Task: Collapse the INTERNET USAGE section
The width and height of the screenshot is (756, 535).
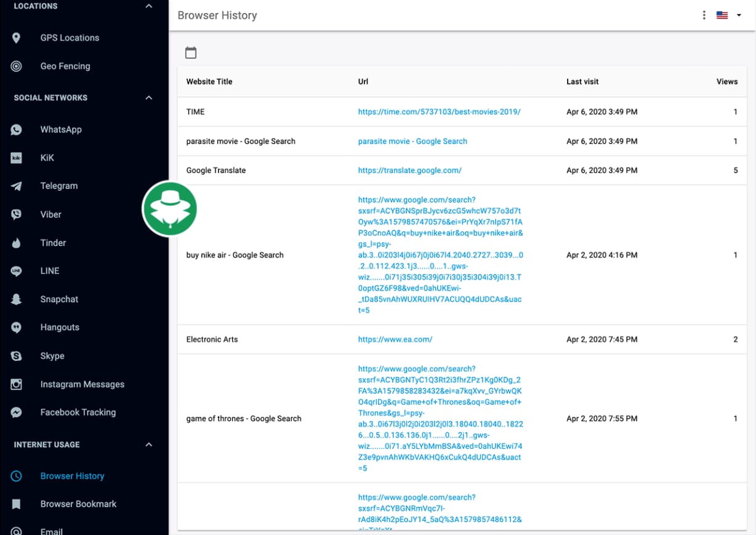Action: 148,444
